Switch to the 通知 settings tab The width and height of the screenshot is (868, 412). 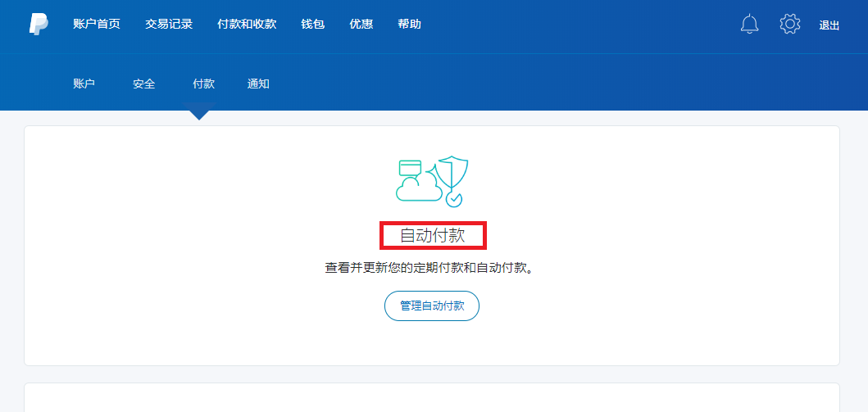click(x=258, y=84)
